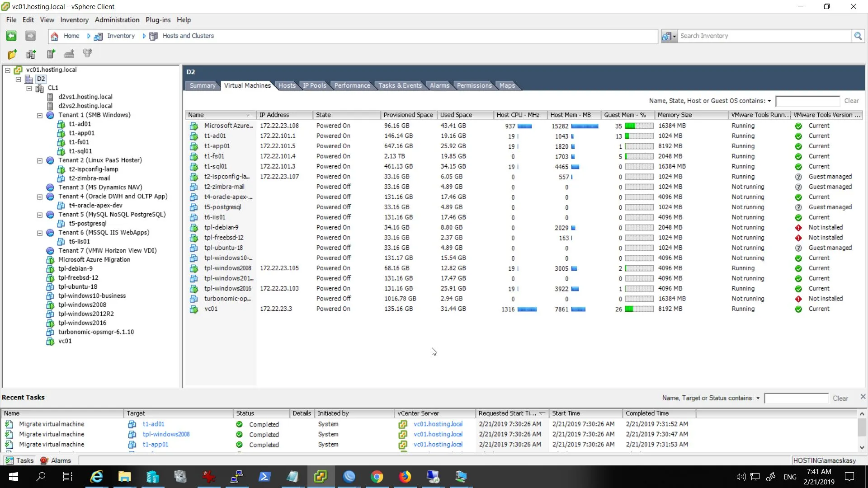This screenshot has height=488, width=868.
Task: Clear the Recent Tasks filter
Action: point(840,398)
